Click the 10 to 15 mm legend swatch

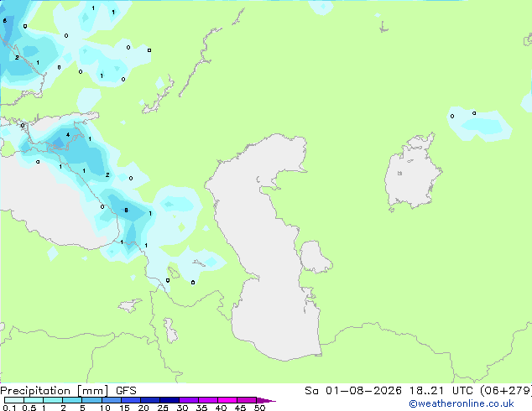pos(111,400)
